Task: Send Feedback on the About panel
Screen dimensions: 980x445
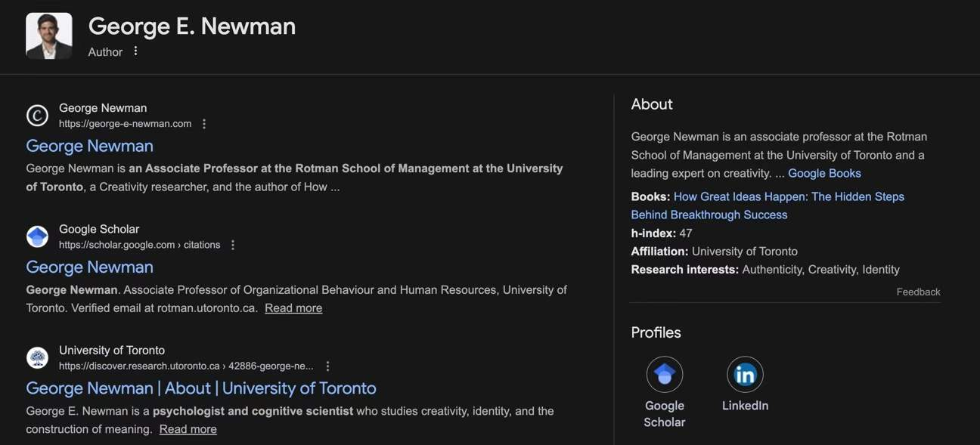Action: click(x=918, y=292)
